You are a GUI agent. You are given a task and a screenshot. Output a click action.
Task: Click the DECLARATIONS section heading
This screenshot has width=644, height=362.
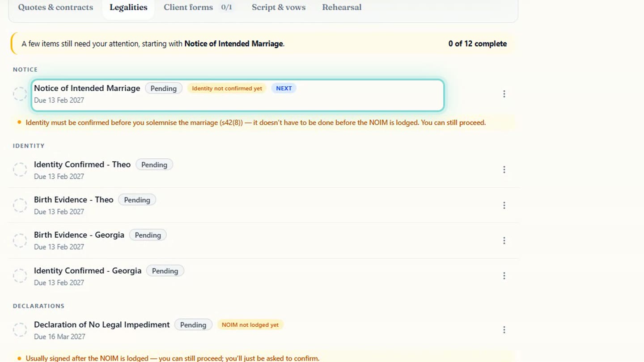[x=38, y=306]
